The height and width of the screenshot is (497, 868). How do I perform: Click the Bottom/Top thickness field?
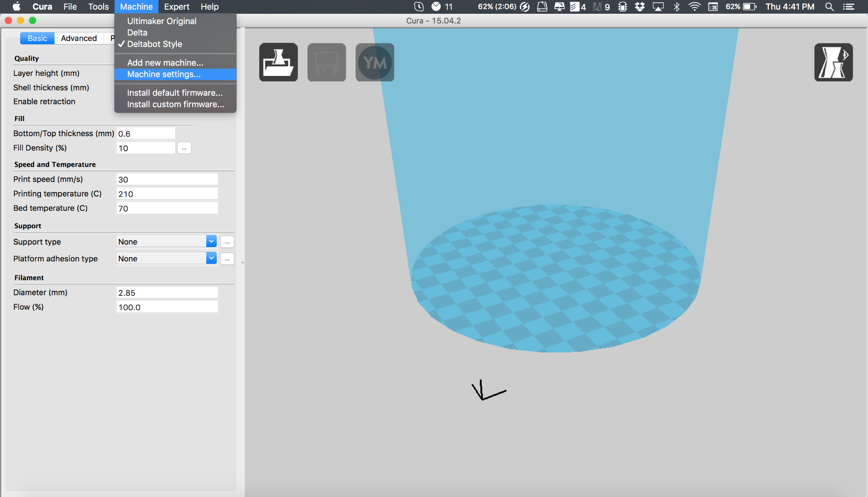click(146, 133)
